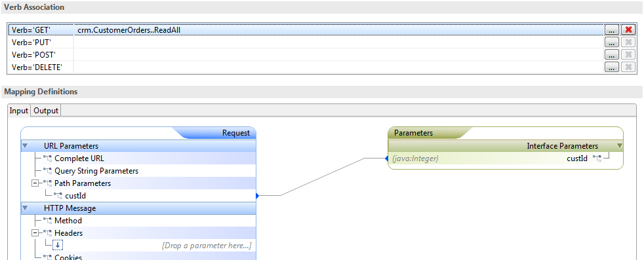Click the disabled X in PUT row
This screenshot has height=260, width=644.
pyautogui.click(x=628, y=42)
